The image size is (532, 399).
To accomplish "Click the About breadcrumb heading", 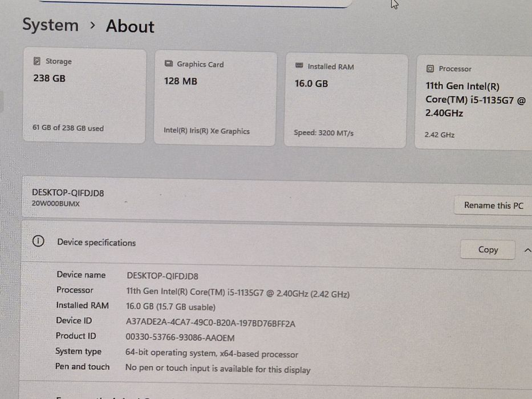I will click(130, 26).
